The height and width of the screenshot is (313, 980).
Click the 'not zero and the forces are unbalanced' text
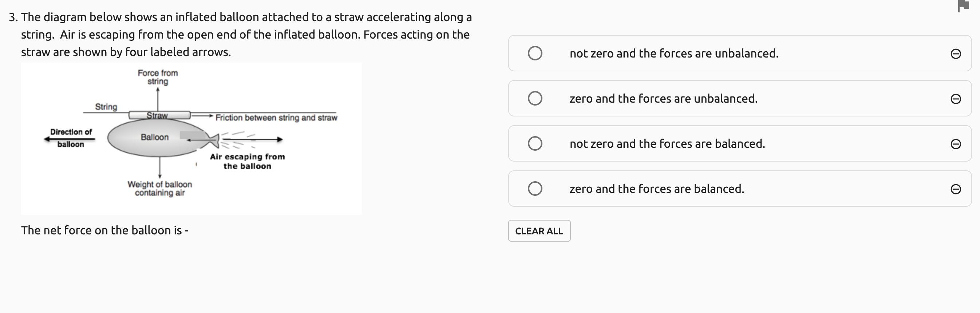coord(674,54)
